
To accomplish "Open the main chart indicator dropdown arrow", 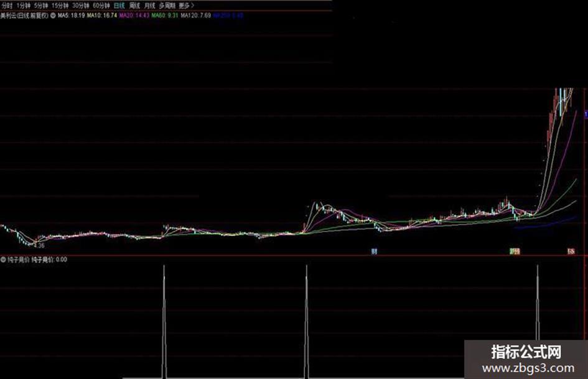I will [53, 16].
